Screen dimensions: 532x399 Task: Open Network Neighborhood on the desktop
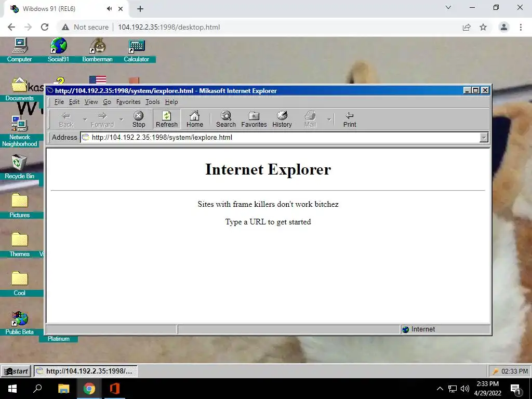click(19, 131)
